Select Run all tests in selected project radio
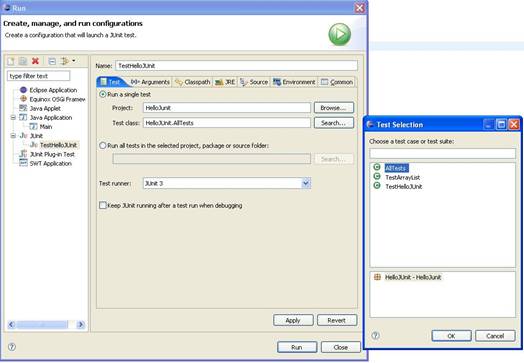Screen dimensions: 524x363 click(x=103, y=145)
